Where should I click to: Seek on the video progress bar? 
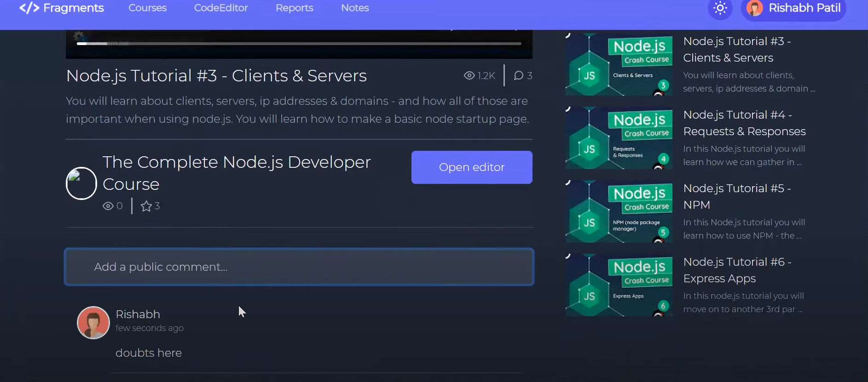(299, 44)
